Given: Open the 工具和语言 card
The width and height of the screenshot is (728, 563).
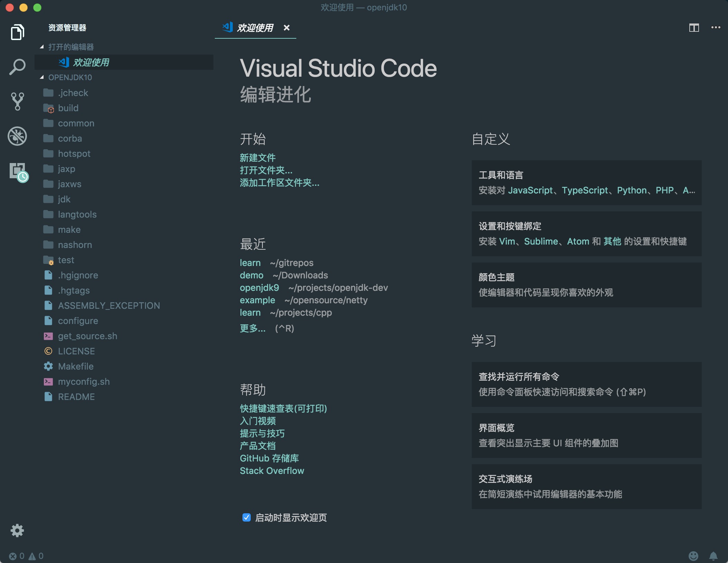Looking at the screenshot, I should (586, 183).
